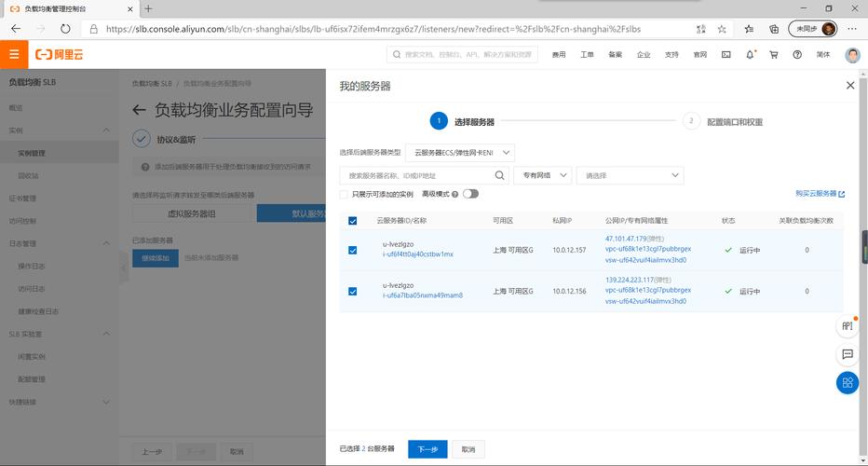Image resolution: width=868 pixels, height=466 pixels.
Task: Uncheck server with IP 10.0.12.156
Action: point(353,291)
